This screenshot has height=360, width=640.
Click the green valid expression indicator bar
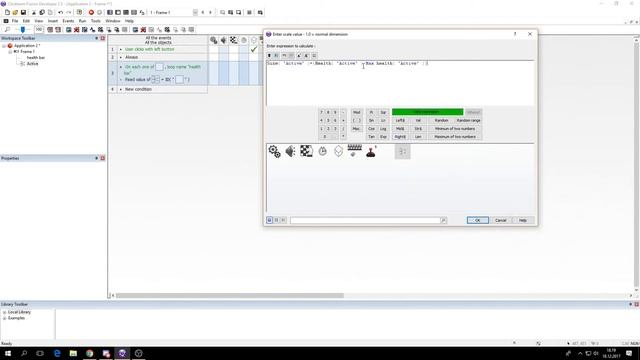click(x=427, y=112)
